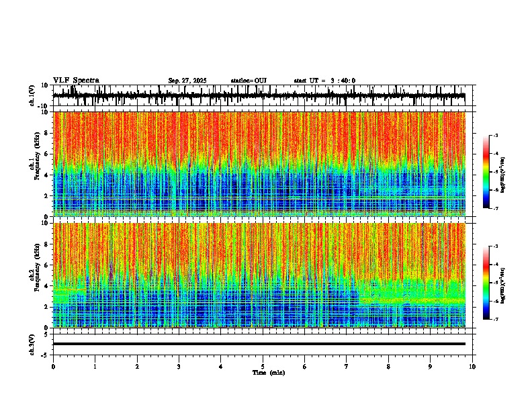This screenshot has width=532, height=411.
Task: Click the "2" kHz tick on ch.2 spectrogram
Action: (x=47, y=307)
